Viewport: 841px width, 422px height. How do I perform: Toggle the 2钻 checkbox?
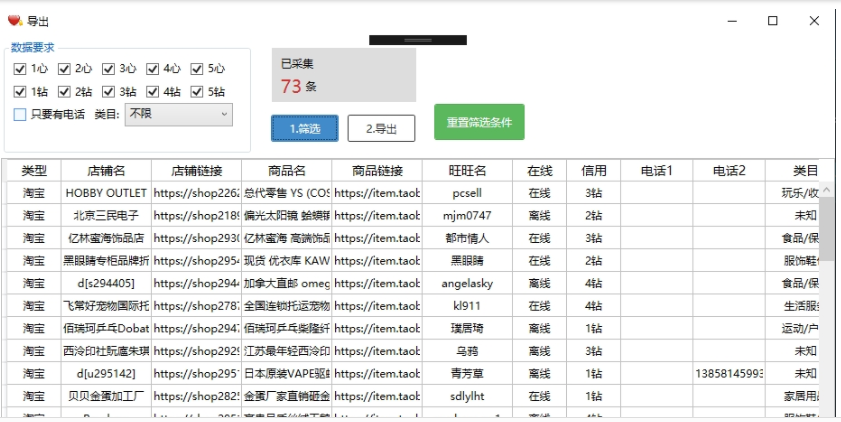click(64, 92)
